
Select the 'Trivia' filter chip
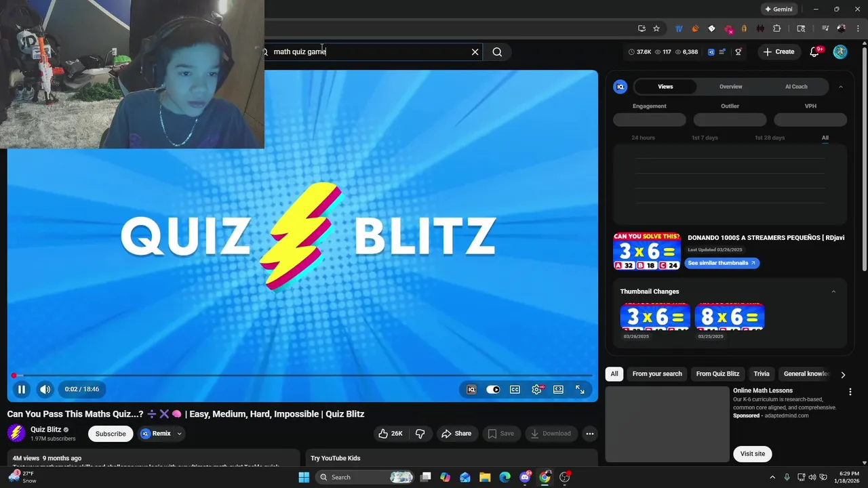762,374
